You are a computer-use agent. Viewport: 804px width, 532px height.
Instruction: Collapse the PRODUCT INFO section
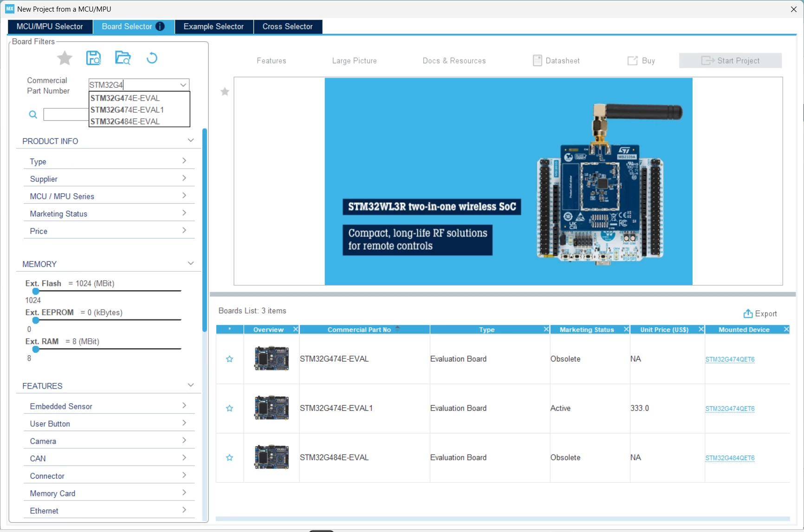[190, 140]
